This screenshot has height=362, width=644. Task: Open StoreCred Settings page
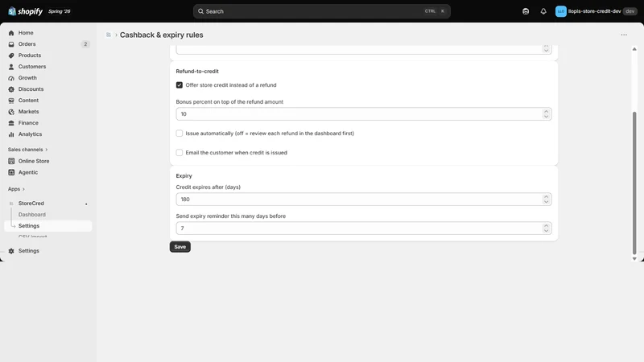pyautogui.click(x=48, y=226)
